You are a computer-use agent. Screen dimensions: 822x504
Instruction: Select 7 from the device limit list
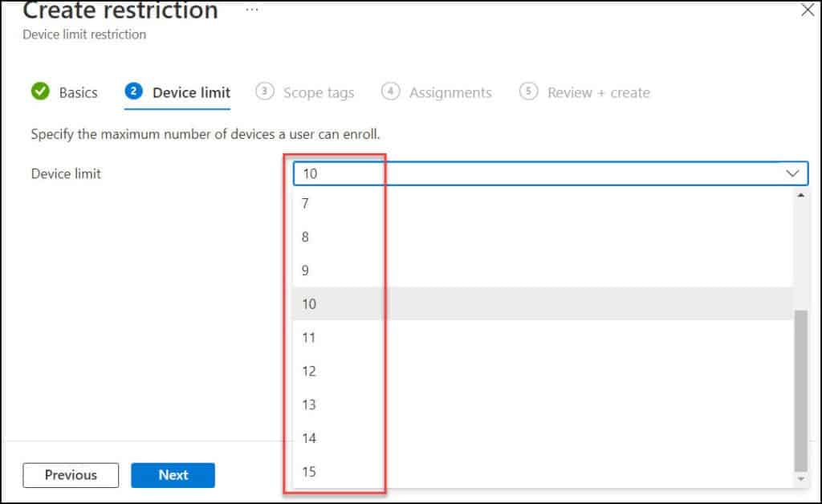click(x=305, y=204)
